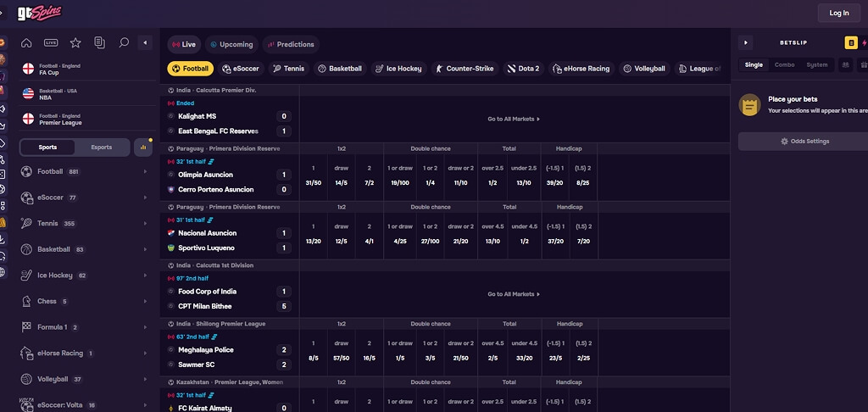Switch to Sports toggle
This screenshot has width=868, height=412.
(47, 148)
